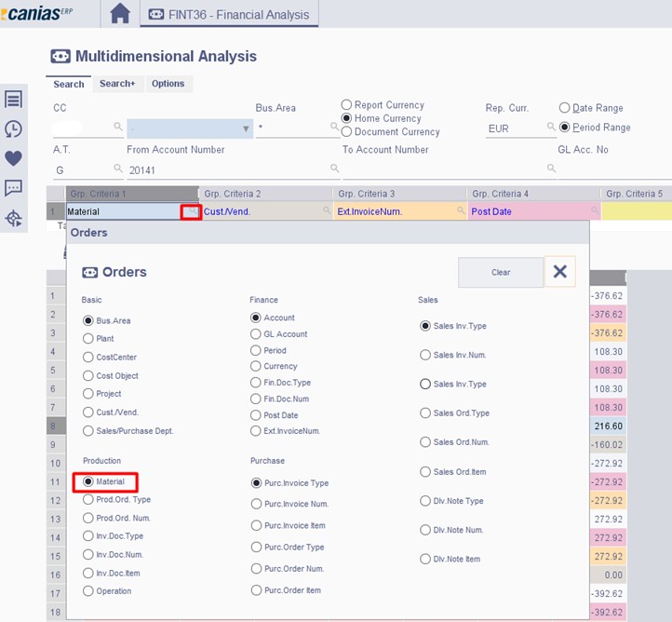Click the FINT36 - Financial Analysis tab

click(229, 13)
